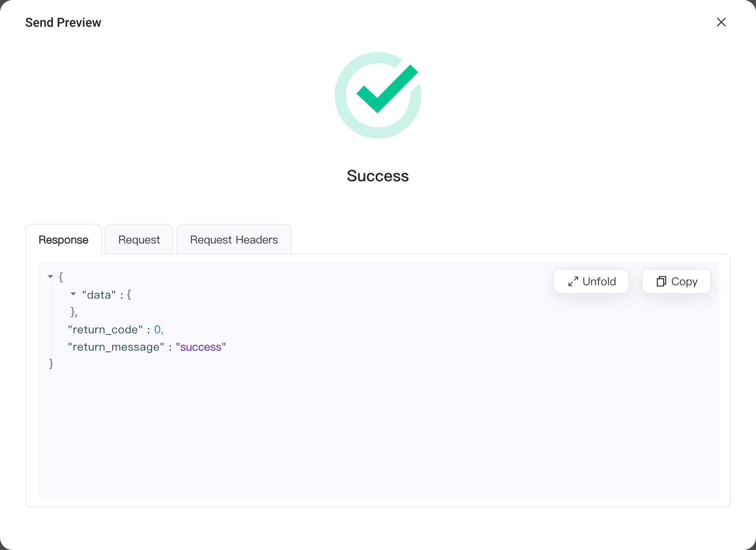Collapse the "data" node arrow

coord(73,294)
